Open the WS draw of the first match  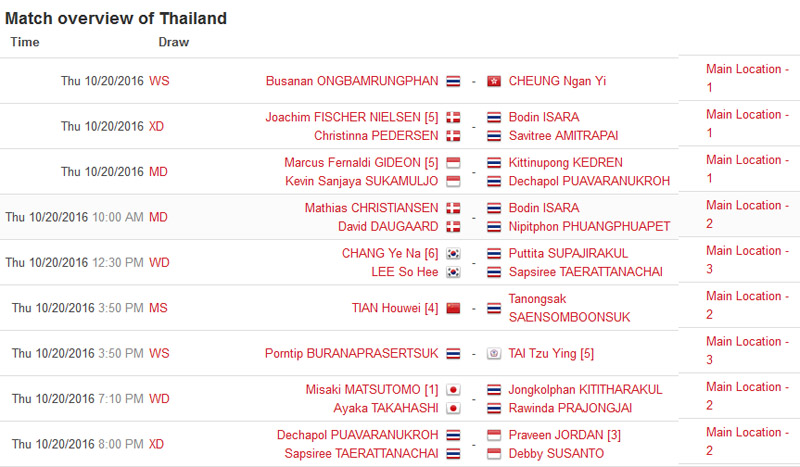point(159,81)
